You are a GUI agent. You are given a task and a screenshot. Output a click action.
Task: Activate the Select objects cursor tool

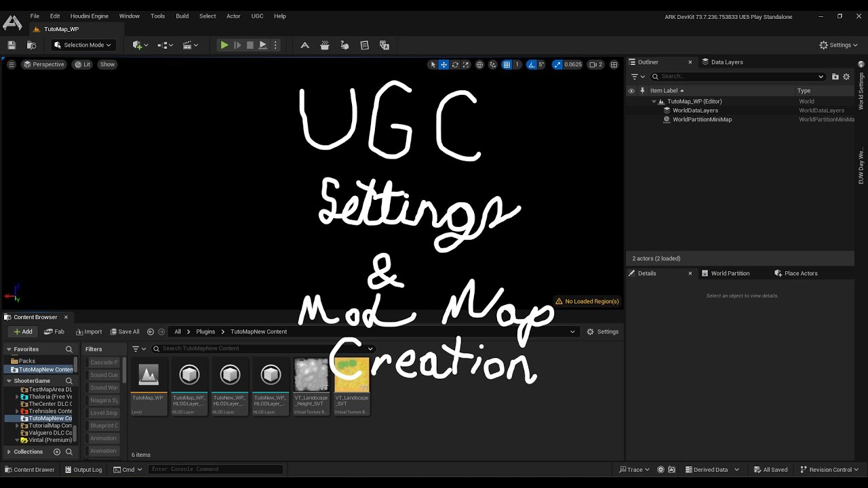click(433, 64)
